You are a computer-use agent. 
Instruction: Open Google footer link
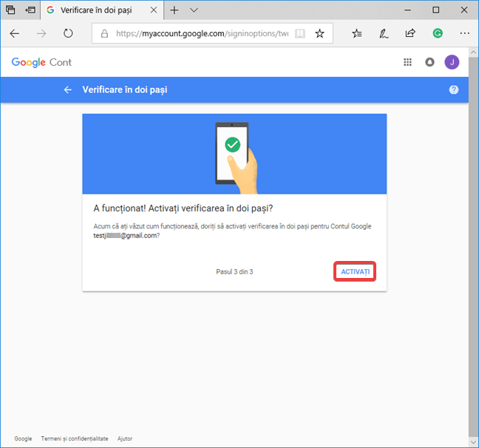[x=23, y=438]
